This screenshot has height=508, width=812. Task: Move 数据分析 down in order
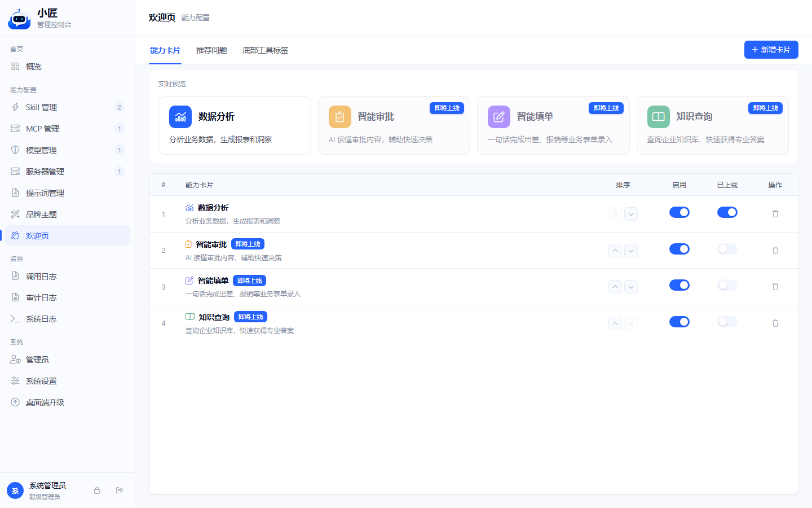pos(631,214)
